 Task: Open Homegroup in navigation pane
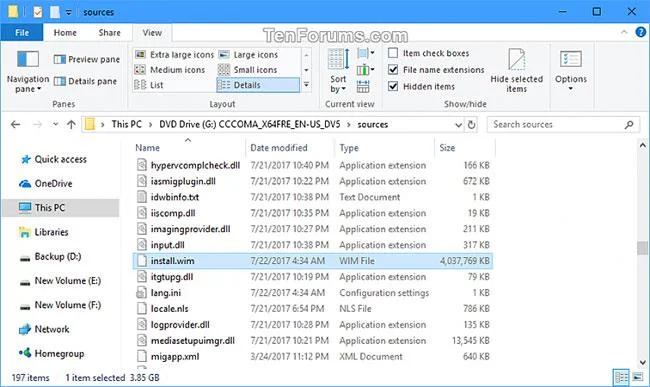pos(51,354)
